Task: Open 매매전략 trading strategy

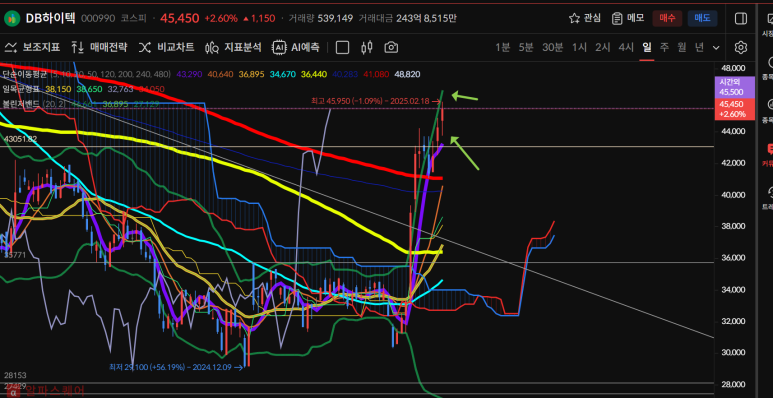Action: click(99, 47)
